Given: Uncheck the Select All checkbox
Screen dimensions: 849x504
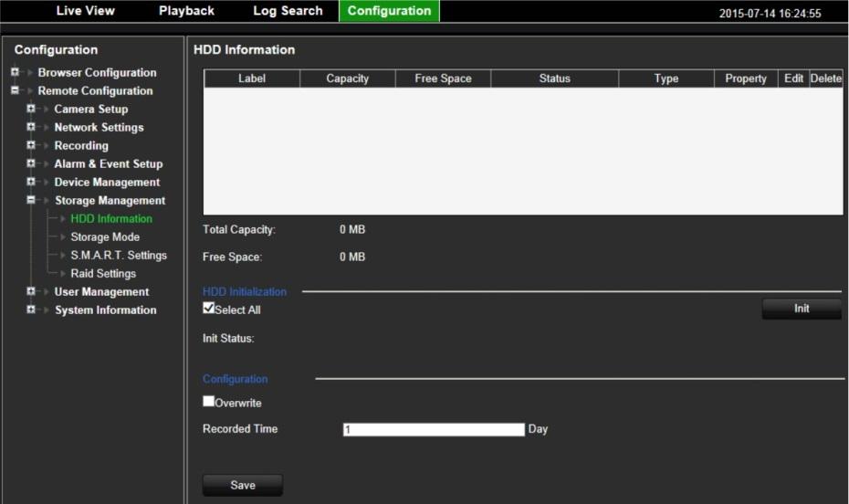Looking at the screenshot, I should (208, 308).
